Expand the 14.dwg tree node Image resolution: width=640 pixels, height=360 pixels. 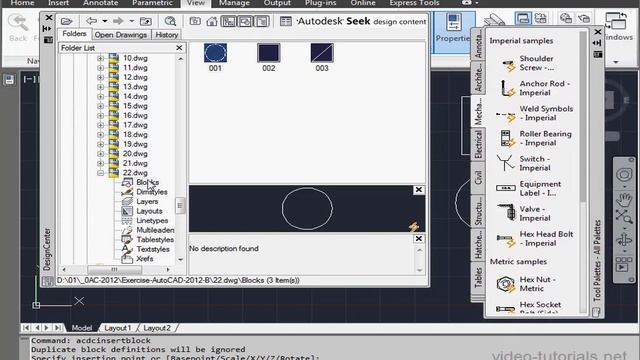(100, 97)
